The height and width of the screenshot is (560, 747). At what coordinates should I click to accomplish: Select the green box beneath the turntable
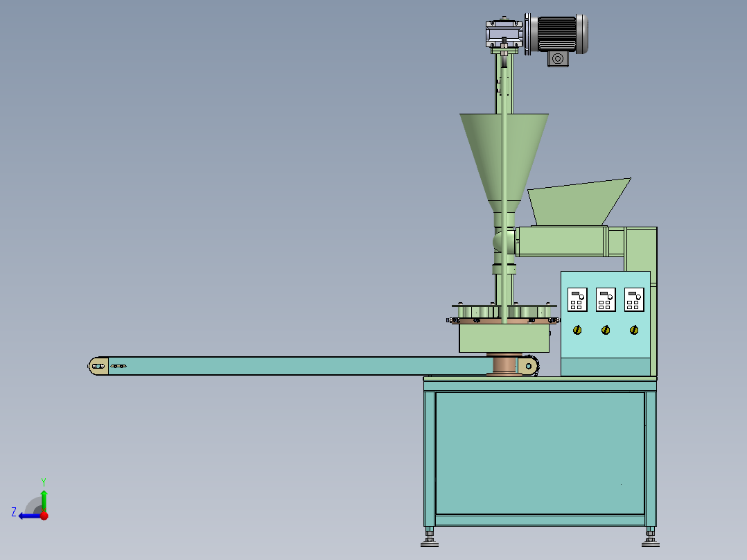504,338
